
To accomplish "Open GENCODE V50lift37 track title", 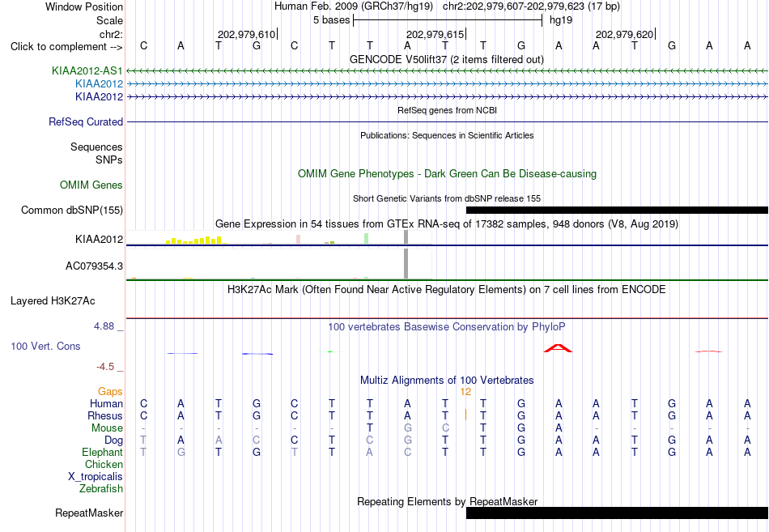I will (447, 59).
